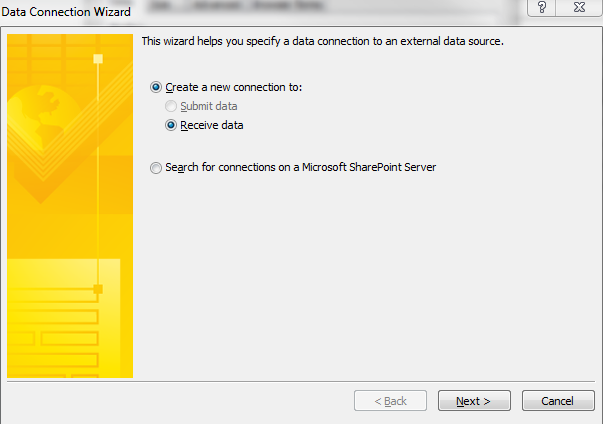This screenshot has height=424, width=603.
Task: Proceed with the Next > button
Action: coord(474,401)
